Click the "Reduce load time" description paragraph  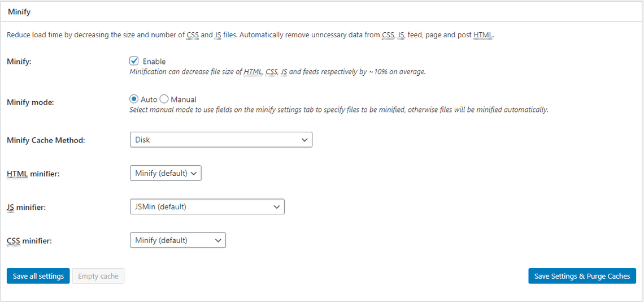[x=250, y=35]
